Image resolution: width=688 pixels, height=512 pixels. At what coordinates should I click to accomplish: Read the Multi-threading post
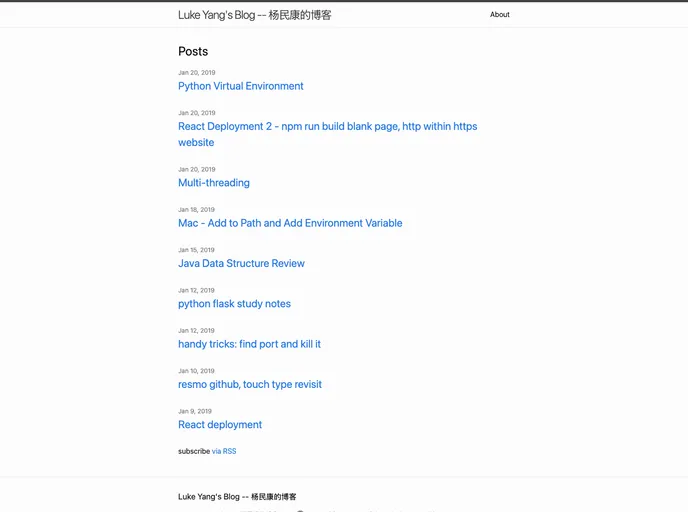coord(213,183)
